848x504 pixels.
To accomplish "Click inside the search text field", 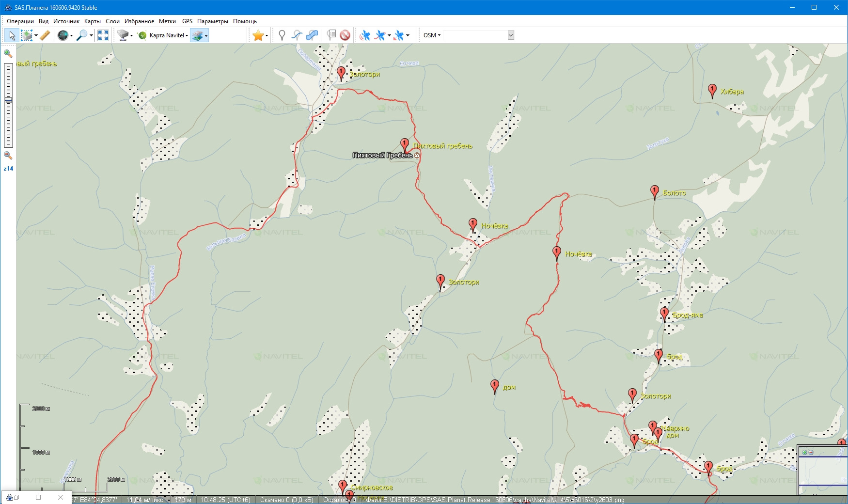I will pos(475,35).
